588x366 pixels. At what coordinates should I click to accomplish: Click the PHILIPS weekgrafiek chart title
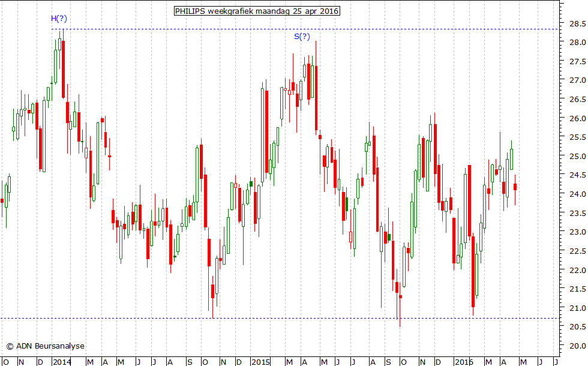(x=257, y=11)
